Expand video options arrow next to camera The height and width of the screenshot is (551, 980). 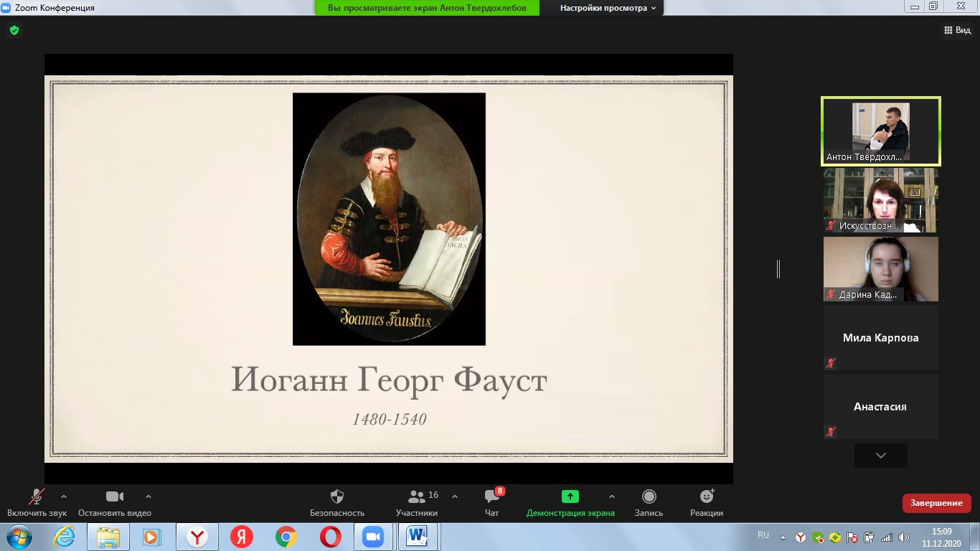click(x=149, y=496)
